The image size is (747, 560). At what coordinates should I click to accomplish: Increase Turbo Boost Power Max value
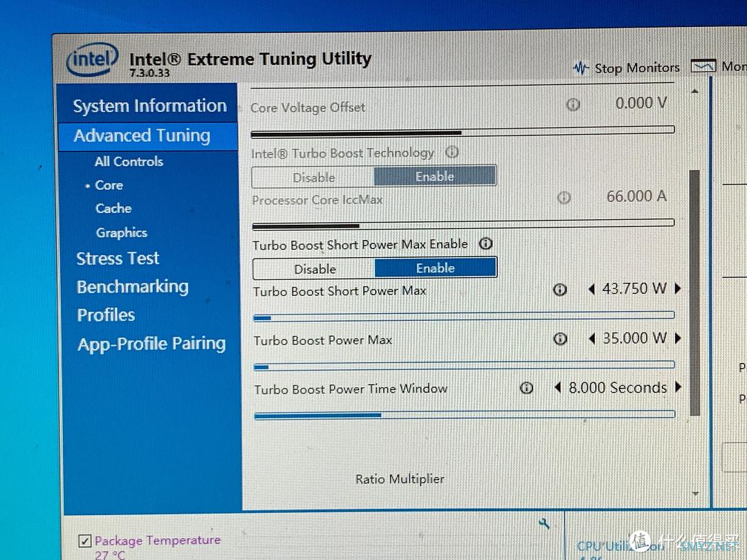[x=678, y=338]
